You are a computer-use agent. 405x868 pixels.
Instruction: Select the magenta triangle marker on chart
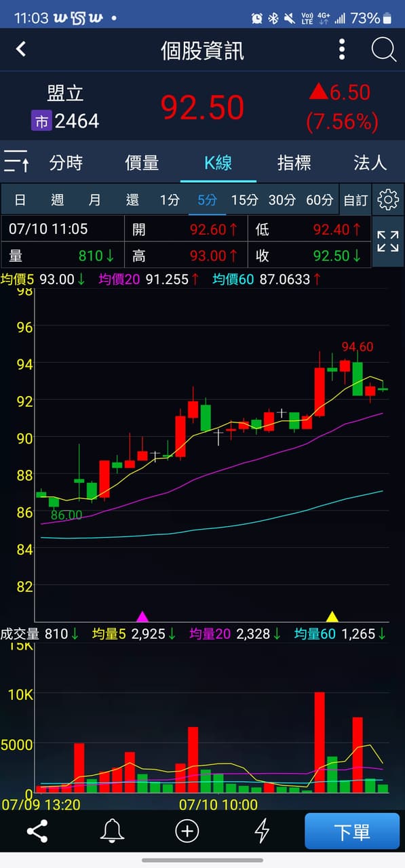tap(142, 616)
